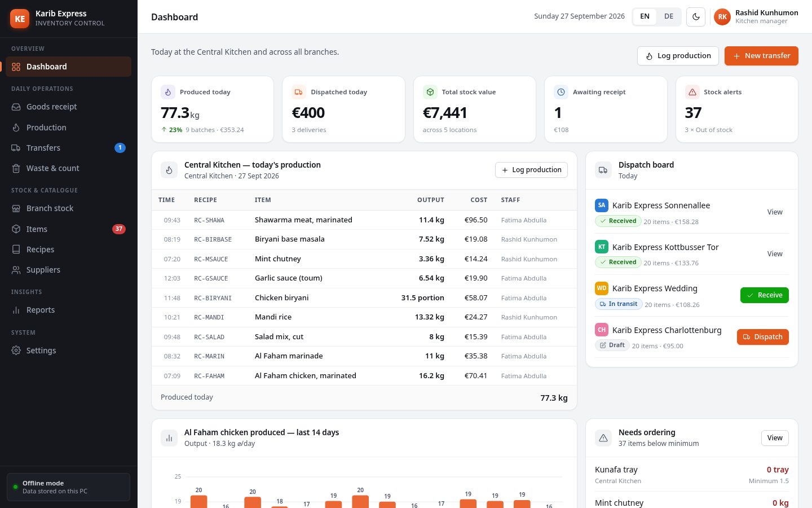The height and width of the screenshot is (508, 812).
Task: Click the SA badge for Sonnenallee branch
Action: pos(602,205)
